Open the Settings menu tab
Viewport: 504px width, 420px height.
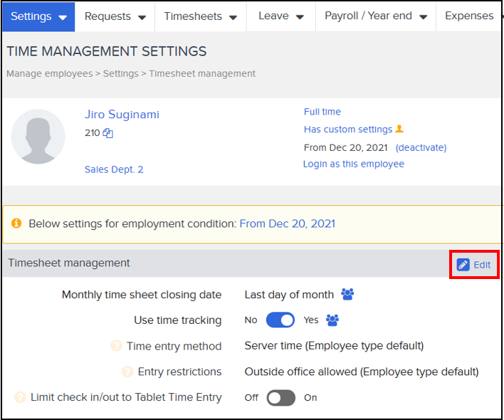coord(38,16)
